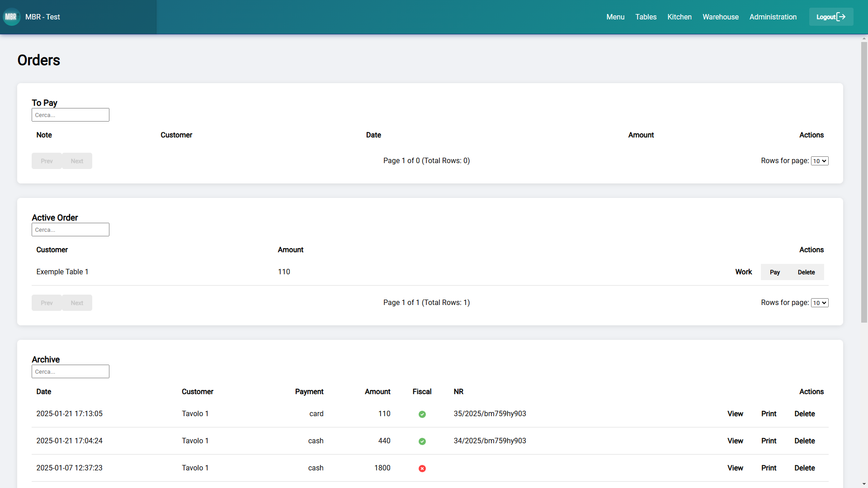Print the archived 440 cash order
This screenshot has width=868, height=488.
tap(769, 441)
